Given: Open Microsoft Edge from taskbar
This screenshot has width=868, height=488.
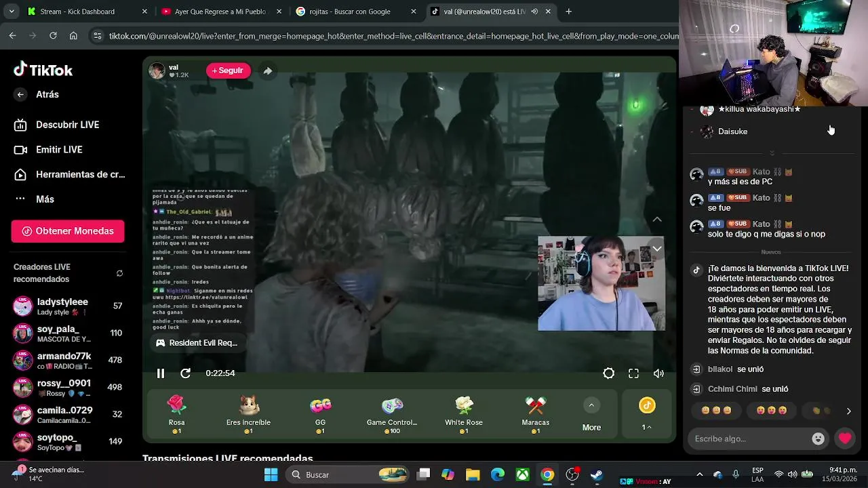Looking at the screenshot, I should pos(498,474).
